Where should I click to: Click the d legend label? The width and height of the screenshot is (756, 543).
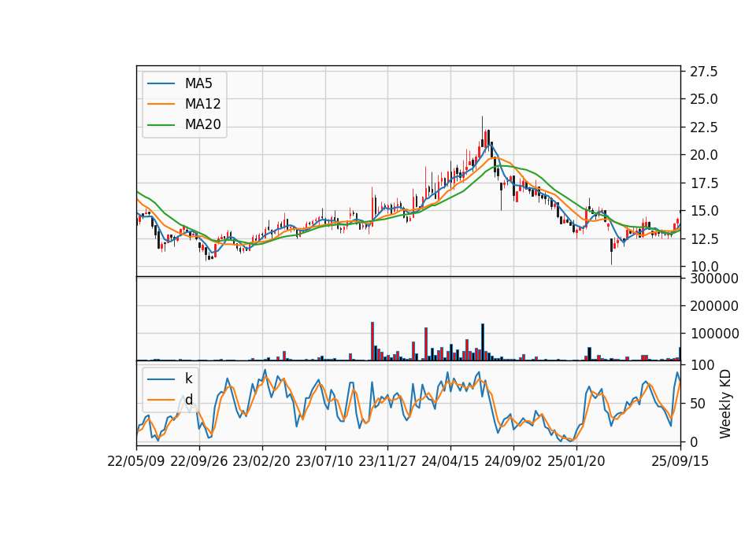tap(188, 400)
